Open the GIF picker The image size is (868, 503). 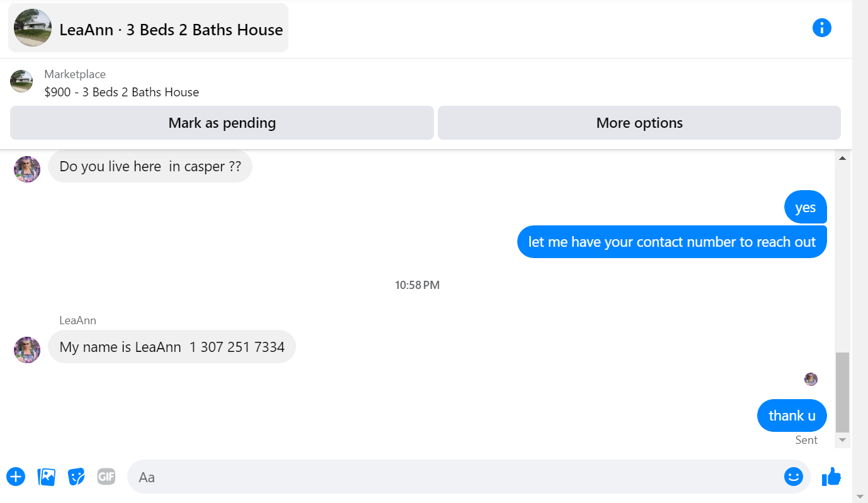(x=106, y=477)
